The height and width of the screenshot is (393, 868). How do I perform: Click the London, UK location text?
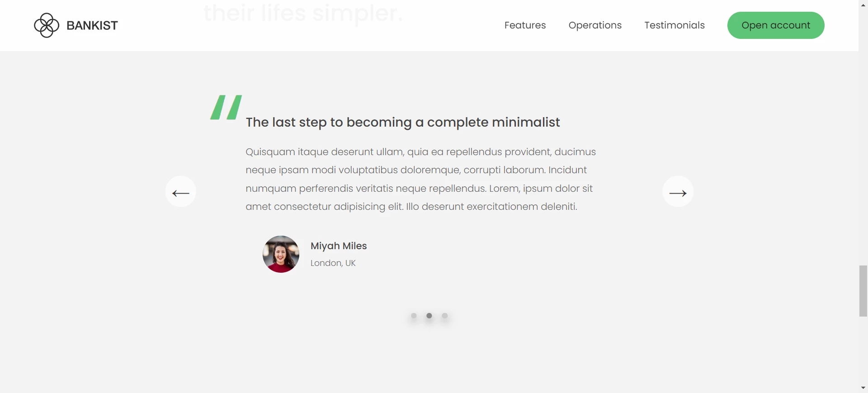pos(333,263)
